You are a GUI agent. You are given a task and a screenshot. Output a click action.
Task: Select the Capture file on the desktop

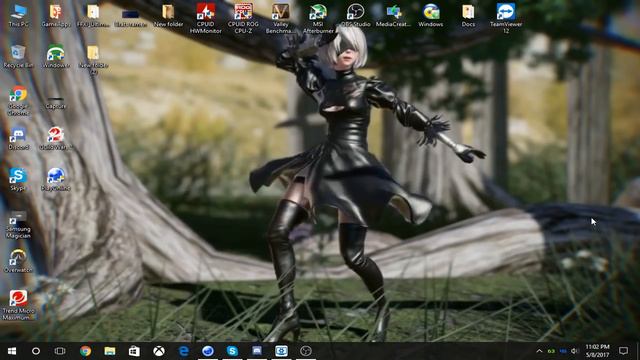[56, 102]
